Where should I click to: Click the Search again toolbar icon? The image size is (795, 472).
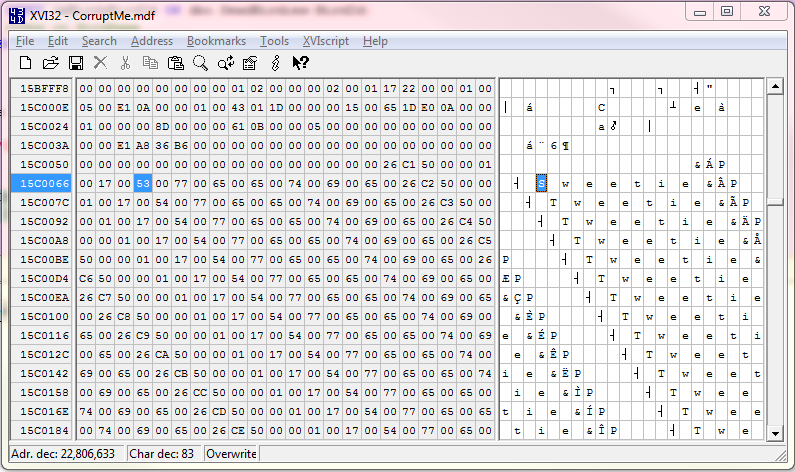click(225, 63)
